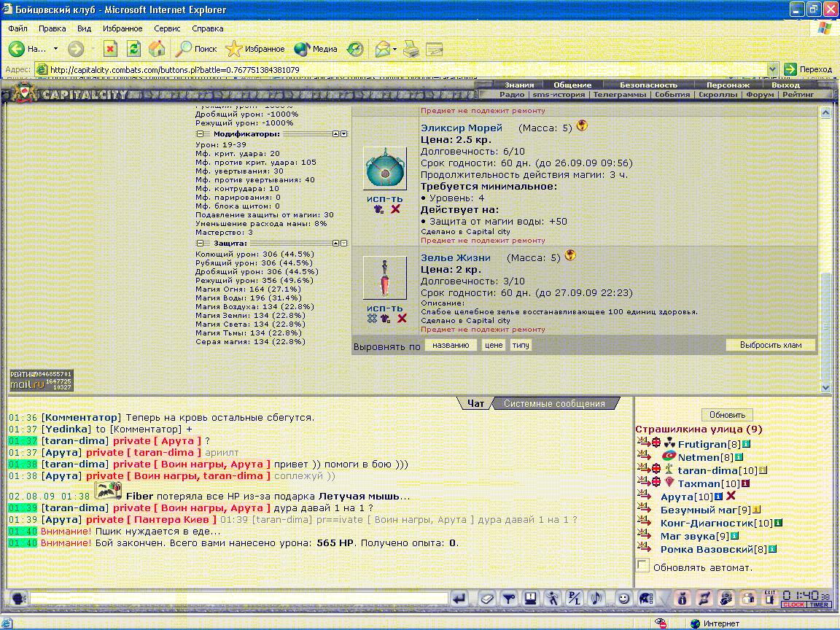Image resolution: width=840 pixels, height=630 pixels.
Task: Use the Эликсир Морей via исп-ть link
Action: tap(385, 199)
